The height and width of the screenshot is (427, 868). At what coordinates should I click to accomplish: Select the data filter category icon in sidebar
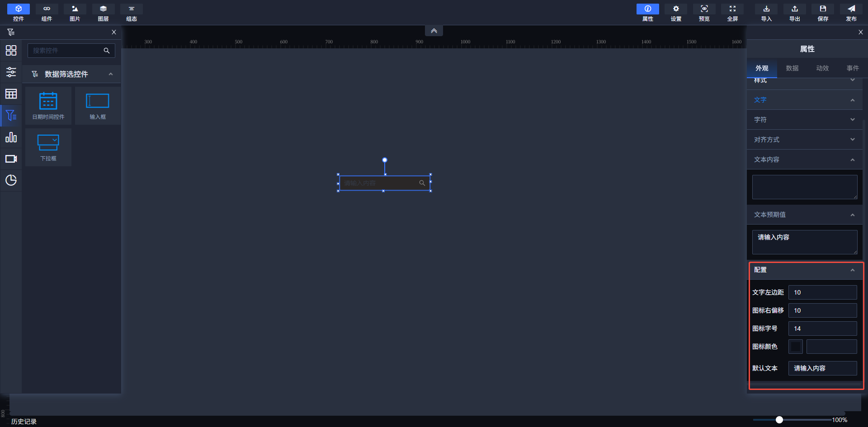click(x=11, y=115)
